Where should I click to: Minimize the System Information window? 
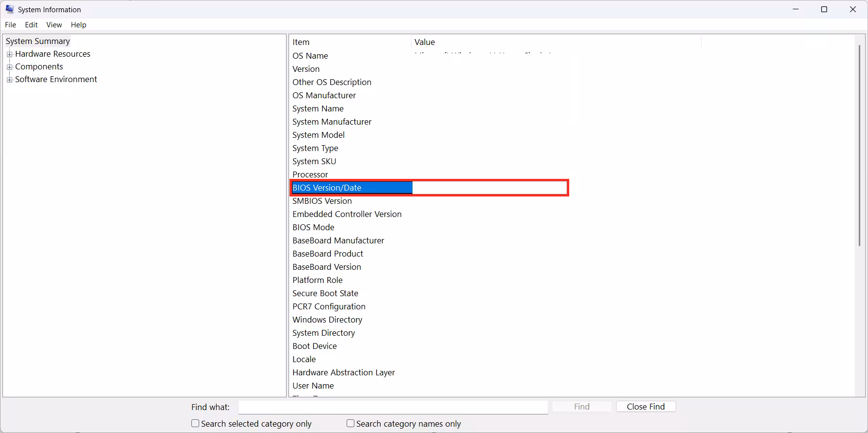796,9
